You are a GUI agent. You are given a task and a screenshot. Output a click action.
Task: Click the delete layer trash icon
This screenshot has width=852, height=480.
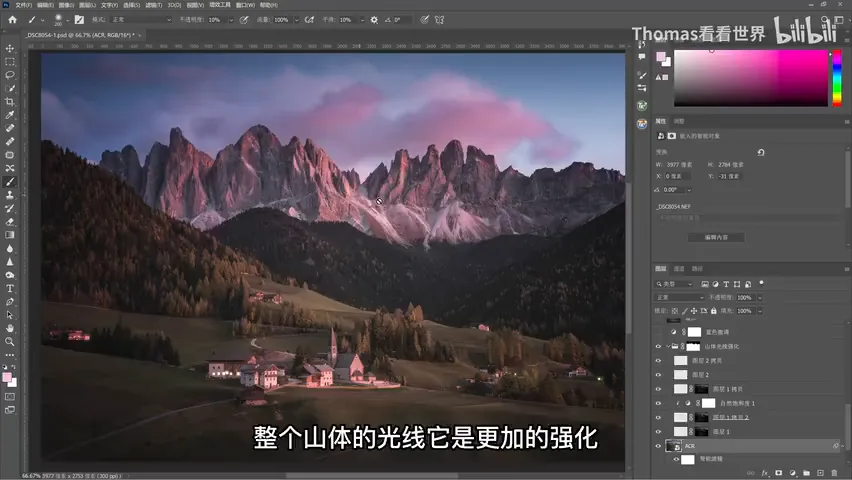(834, 473)
